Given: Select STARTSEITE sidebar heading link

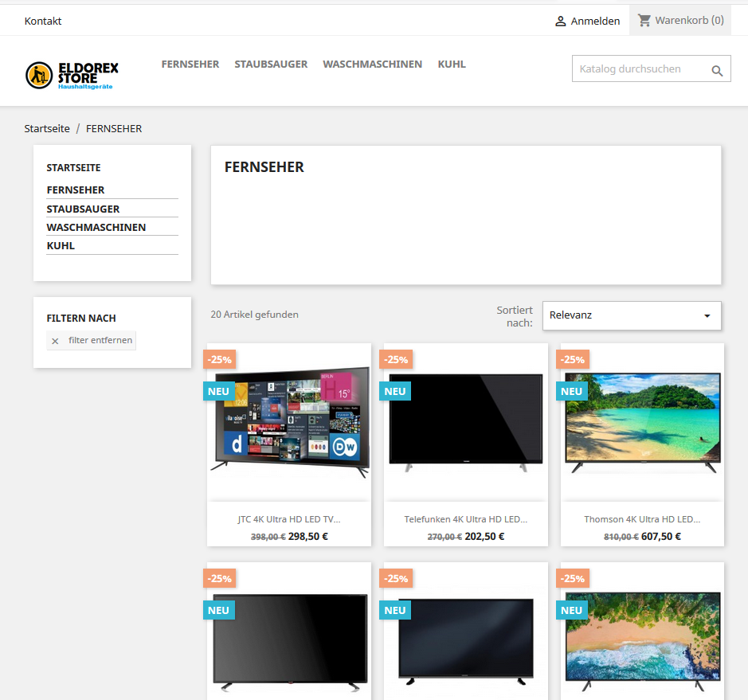Looking at the screenshot, I should [73, 168].
